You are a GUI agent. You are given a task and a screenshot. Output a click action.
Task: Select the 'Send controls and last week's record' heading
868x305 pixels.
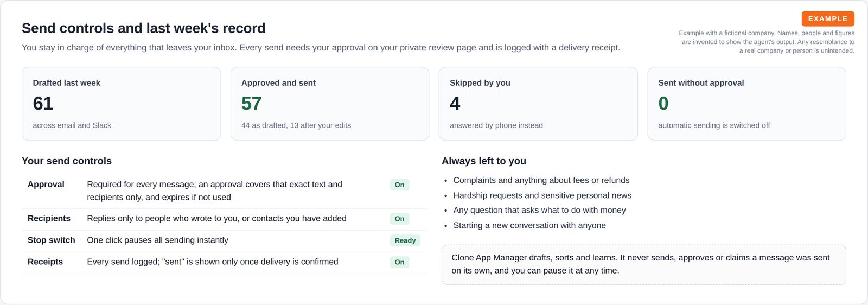coord(144,28)
